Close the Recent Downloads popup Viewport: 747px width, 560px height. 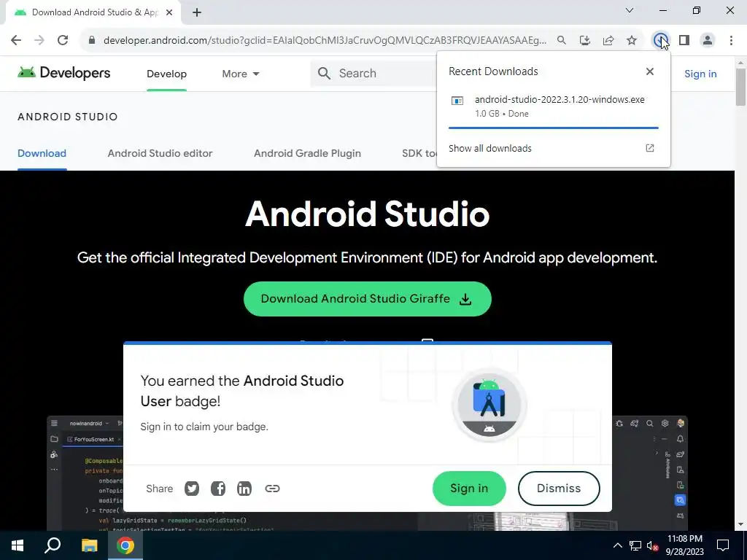tap(650, 71)
